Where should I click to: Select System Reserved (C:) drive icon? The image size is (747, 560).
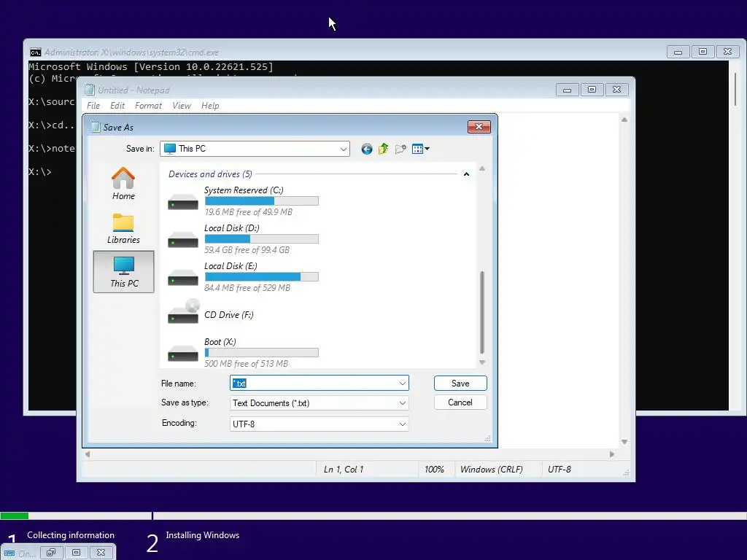183,203
